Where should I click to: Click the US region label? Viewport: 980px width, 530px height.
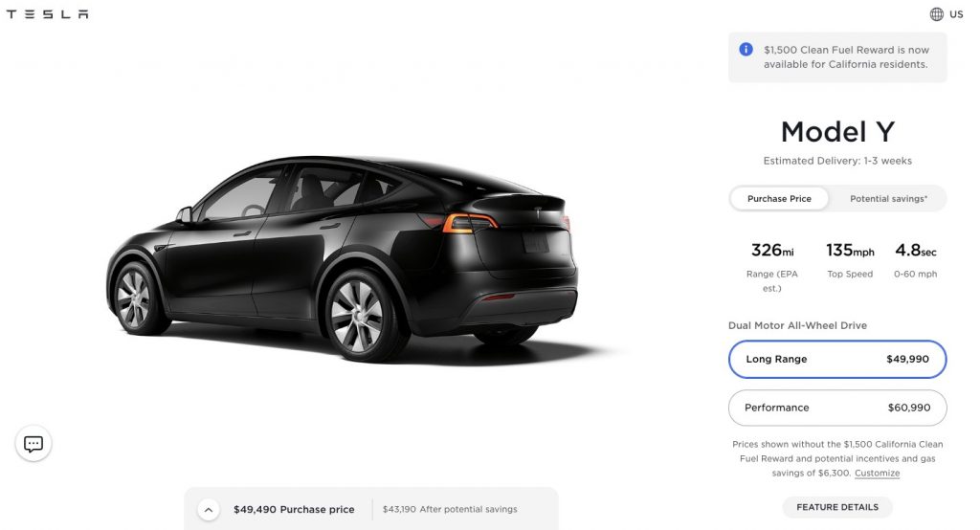pyautogui.click(x=956, y=13)
